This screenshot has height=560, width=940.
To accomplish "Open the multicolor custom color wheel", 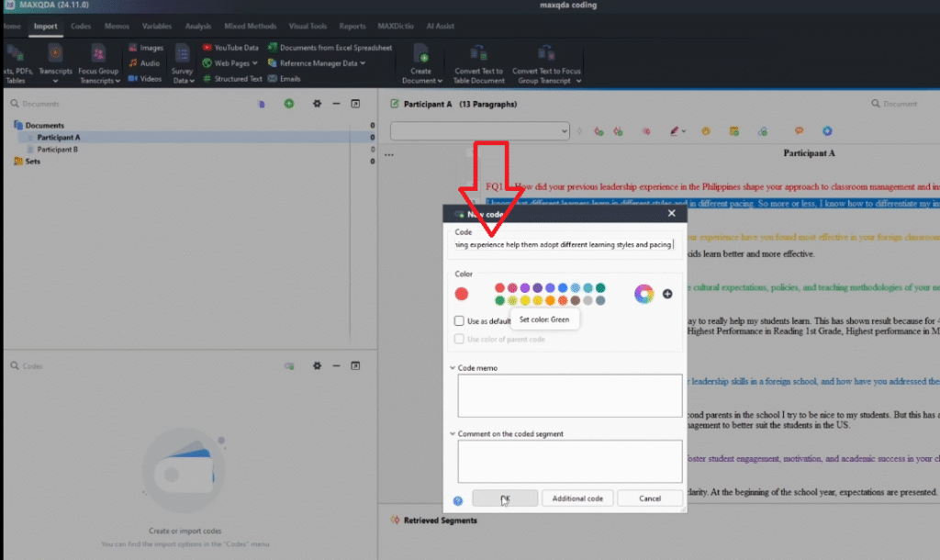I will coord(643,294).
